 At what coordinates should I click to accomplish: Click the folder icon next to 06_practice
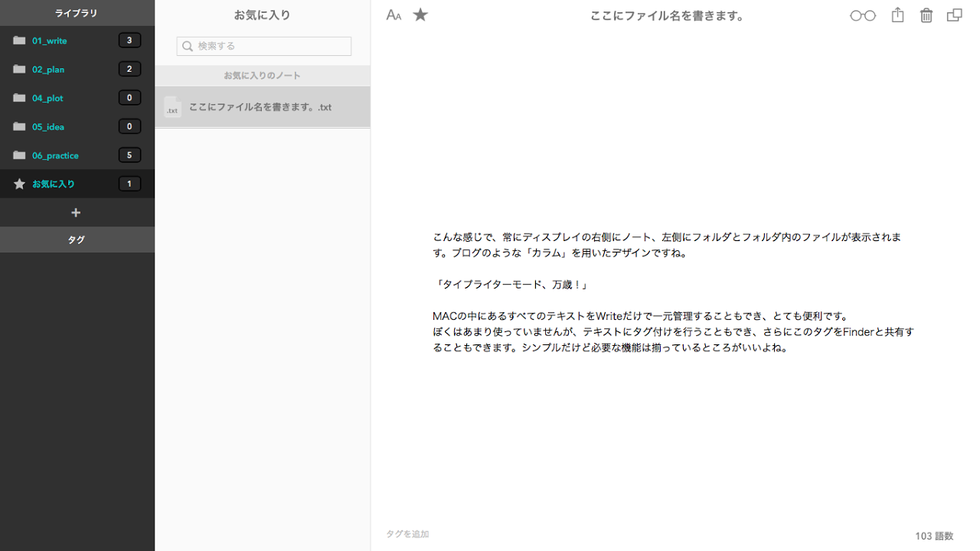pyautogui.click(x=20, y=155)
